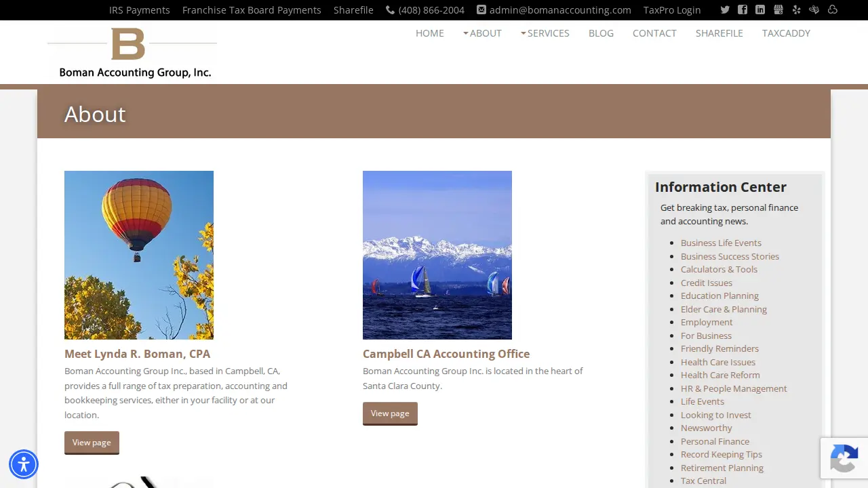The image size is (868, 488).
Task: Expand the SERVICES dropdown menu
Action: (x=545, y=33)
